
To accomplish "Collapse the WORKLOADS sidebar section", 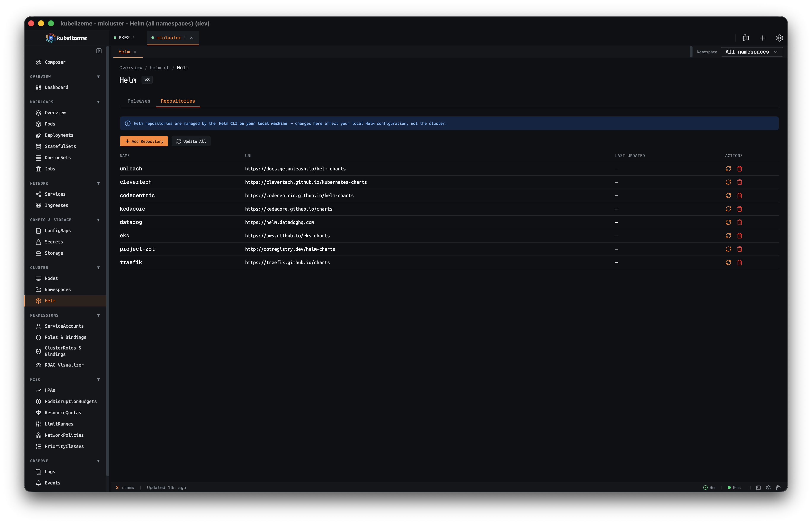I will click(98, 102).
